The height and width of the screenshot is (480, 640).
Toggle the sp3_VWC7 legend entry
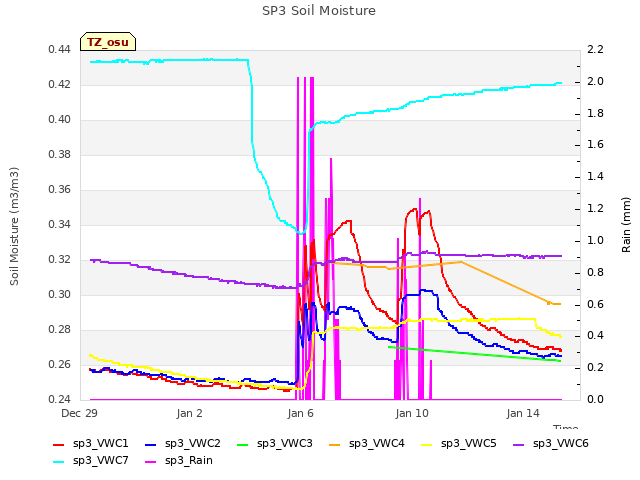coord(91,461)
